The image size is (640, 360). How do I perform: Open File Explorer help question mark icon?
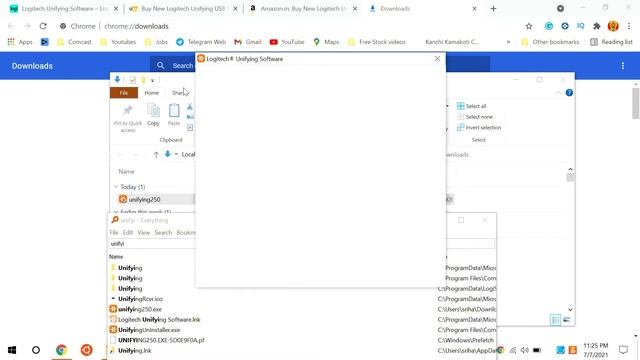(569, 93)
